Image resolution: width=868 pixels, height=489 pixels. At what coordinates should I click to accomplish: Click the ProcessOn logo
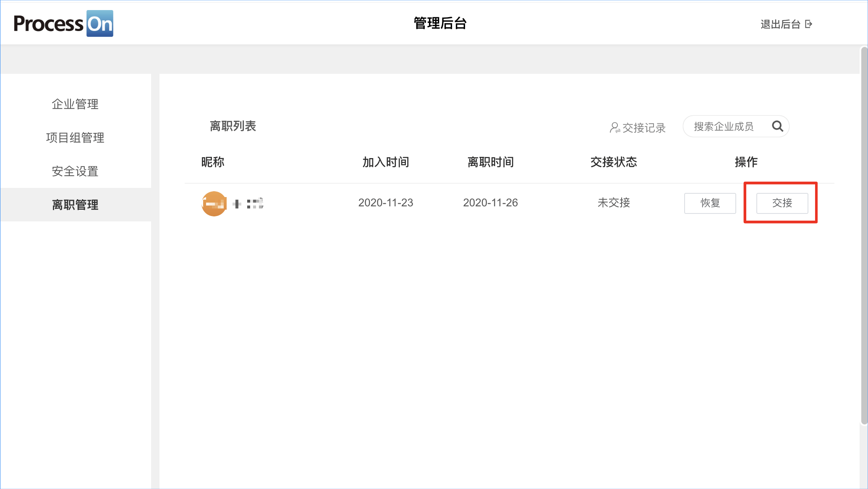pos(63,23)
